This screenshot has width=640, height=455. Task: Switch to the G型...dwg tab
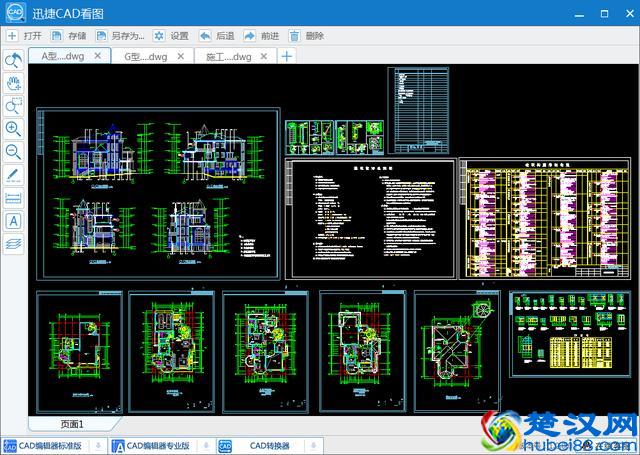click(x=145, y=57)
